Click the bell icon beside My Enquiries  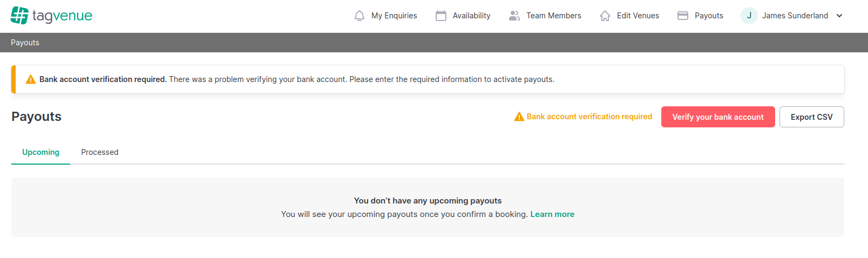(x=360, y=16)
